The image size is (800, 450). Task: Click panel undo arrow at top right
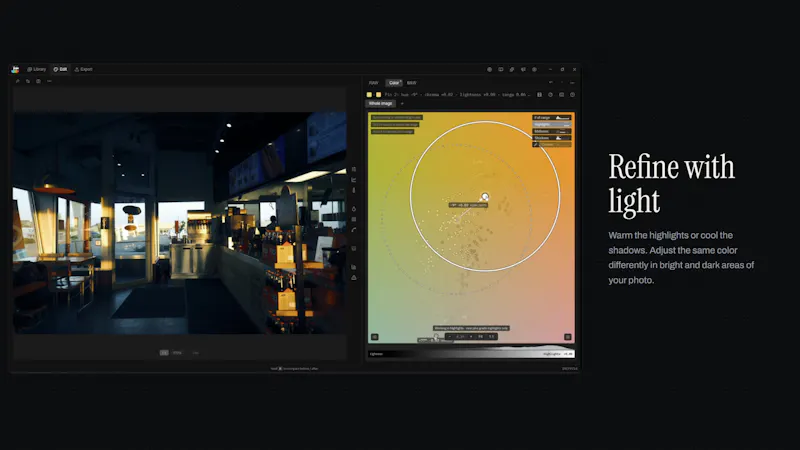tap(551, 83)
